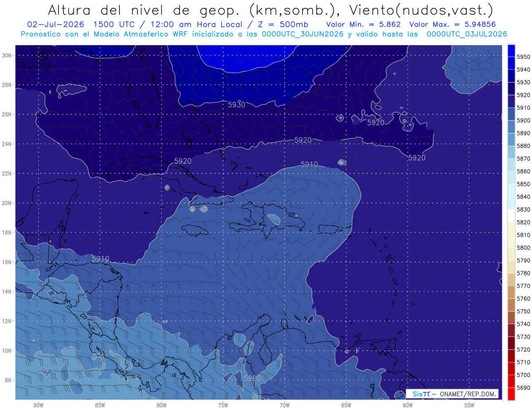Click the 30N latitude axis label
Screen dimensions: 532x411
pyautogui.click(x=8, y=55)
